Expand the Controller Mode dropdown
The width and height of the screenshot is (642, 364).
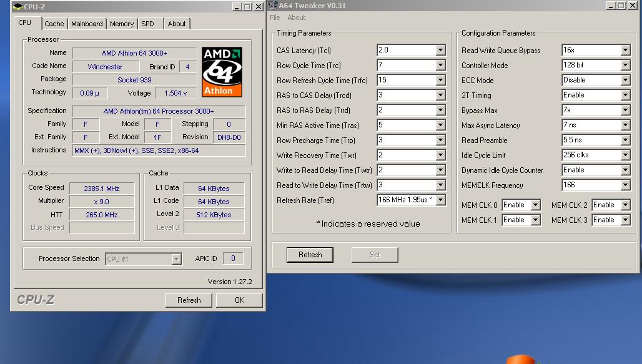625,65
